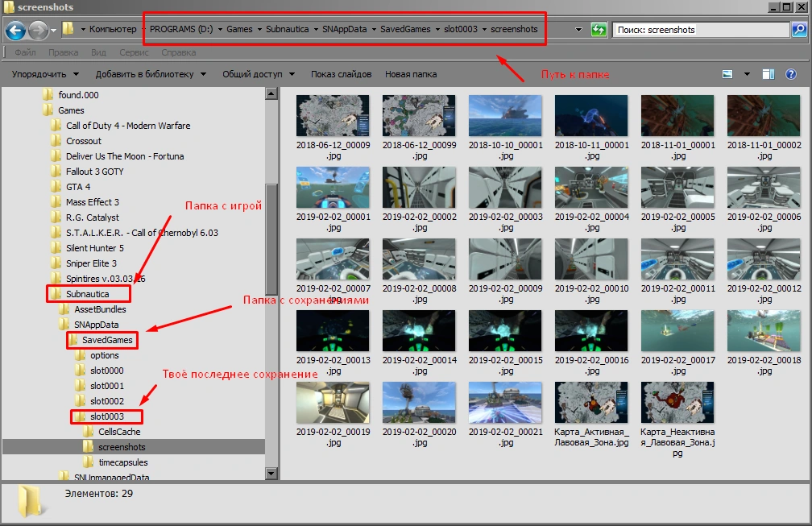Viewport: 812px width, 526px height.
Task: Open view options dropdown arrow
Action: click(747, 74)
